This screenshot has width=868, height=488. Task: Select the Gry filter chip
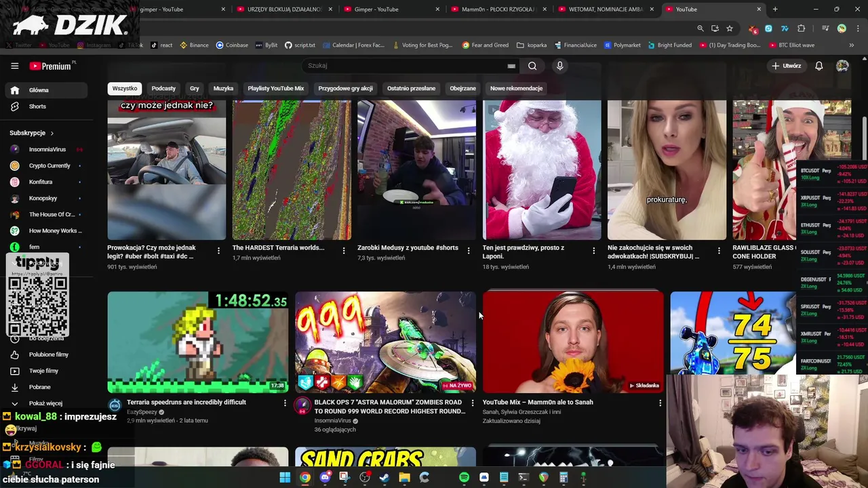point(195,88)
